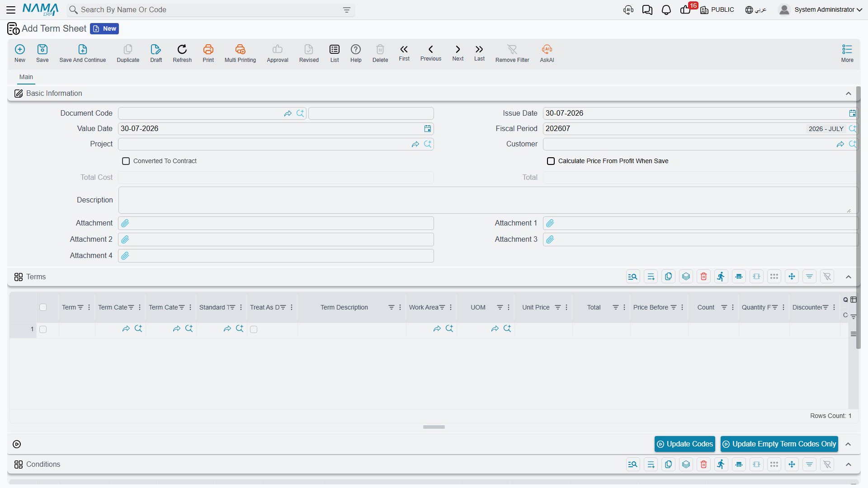Click the delete row icon in Conditions
The width and height of the screenshot is (868, 488).
pyautogui.click(x=704, y=464)
